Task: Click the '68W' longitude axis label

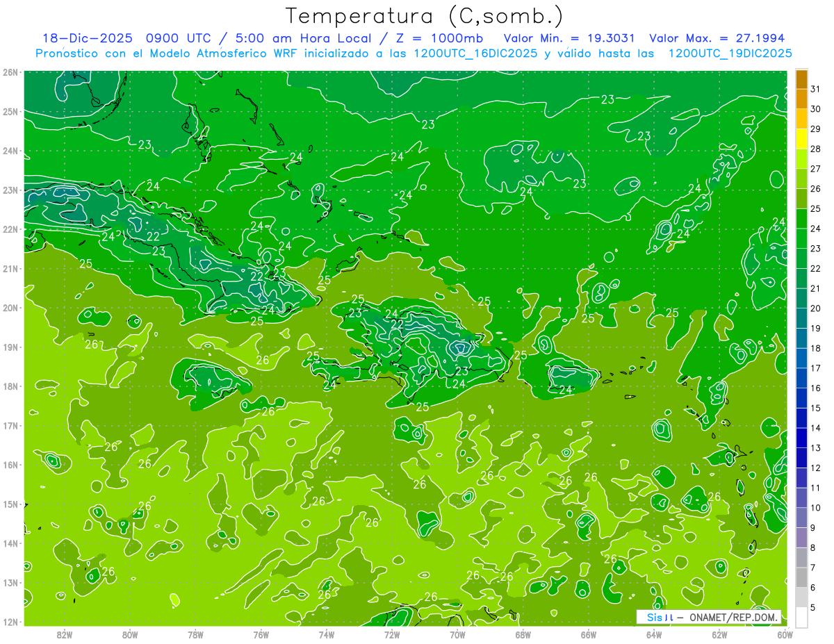Action: coord(523,634)
